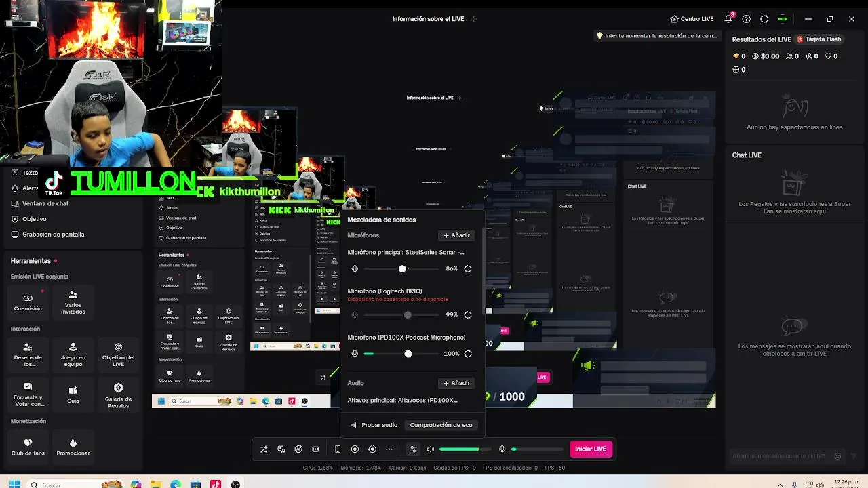
Task: Open settings for Logitech BRIO microphone
Action: (x=468, y=315)
